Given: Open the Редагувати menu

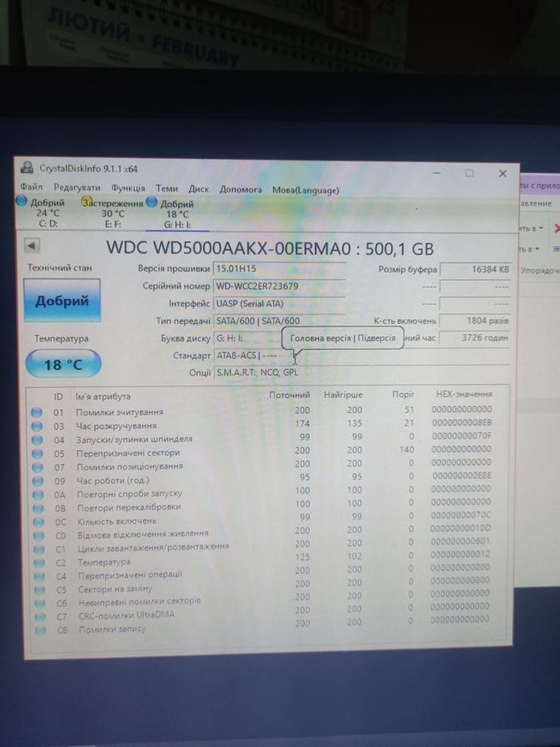Looking at the screenshot, I should pyautogui.click(x=77, y=187).
